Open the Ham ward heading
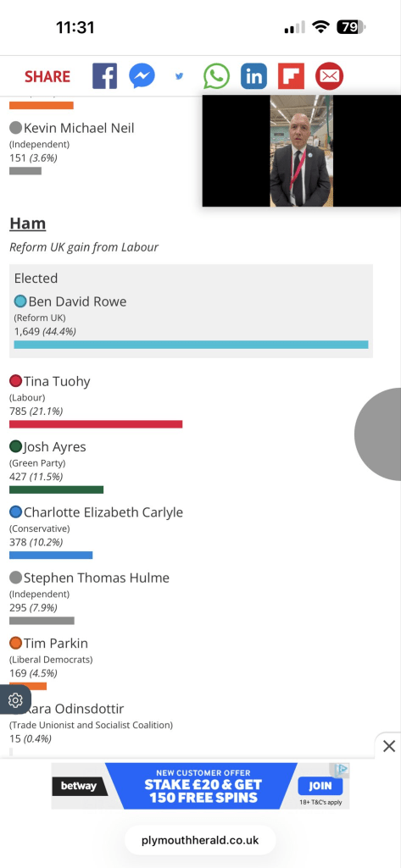This screenshot has height=868, width=401. pos(28,224)
